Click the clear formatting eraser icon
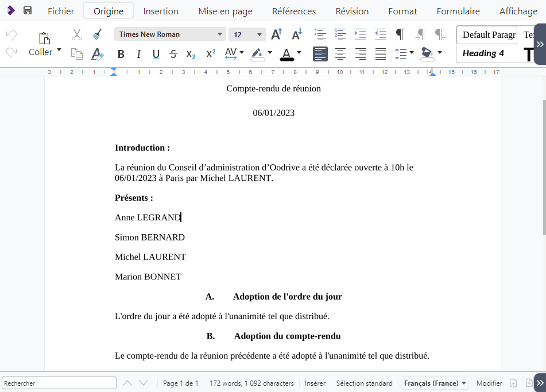 97,54
